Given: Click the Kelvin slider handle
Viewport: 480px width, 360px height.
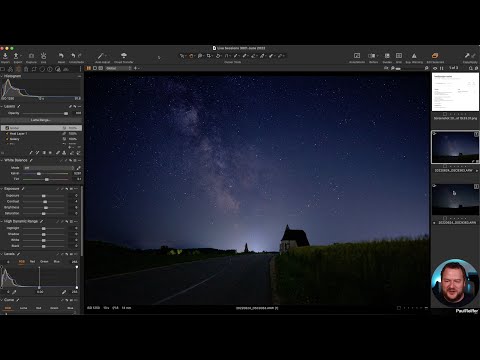Looking at the screenshot, I should click(39, 174).
